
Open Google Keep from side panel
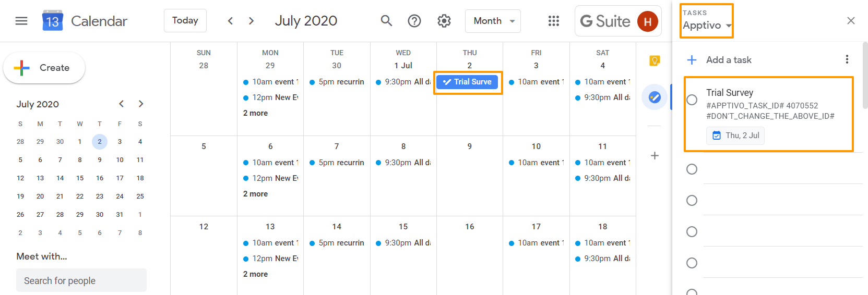click(655, 60)
